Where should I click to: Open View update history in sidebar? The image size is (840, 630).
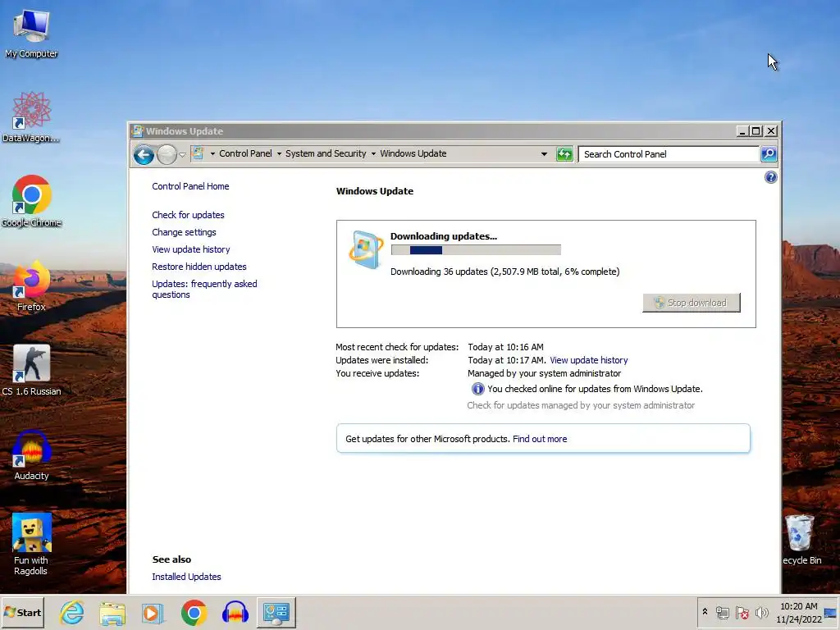(190, 249)
